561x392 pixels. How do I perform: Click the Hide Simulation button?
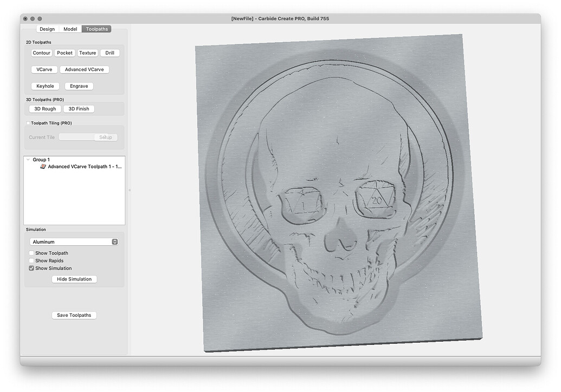click(x=74, y=279)
